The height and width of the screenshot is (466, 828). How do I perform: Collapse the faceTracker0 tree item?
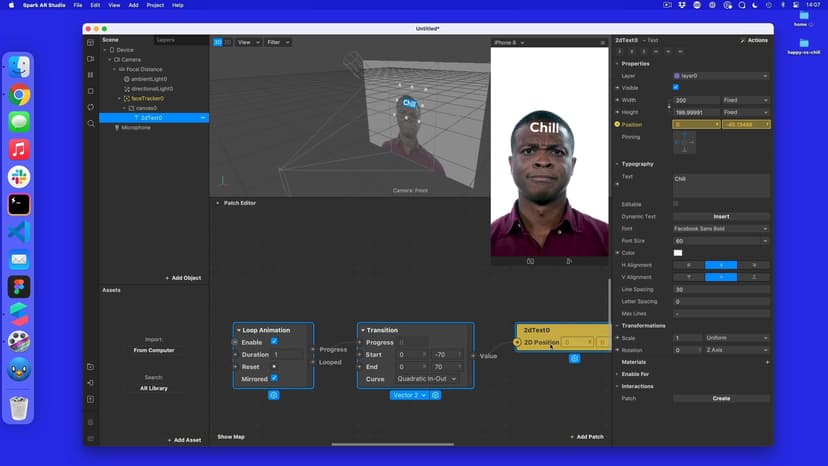pyautogui.click(x=119, y=99)
